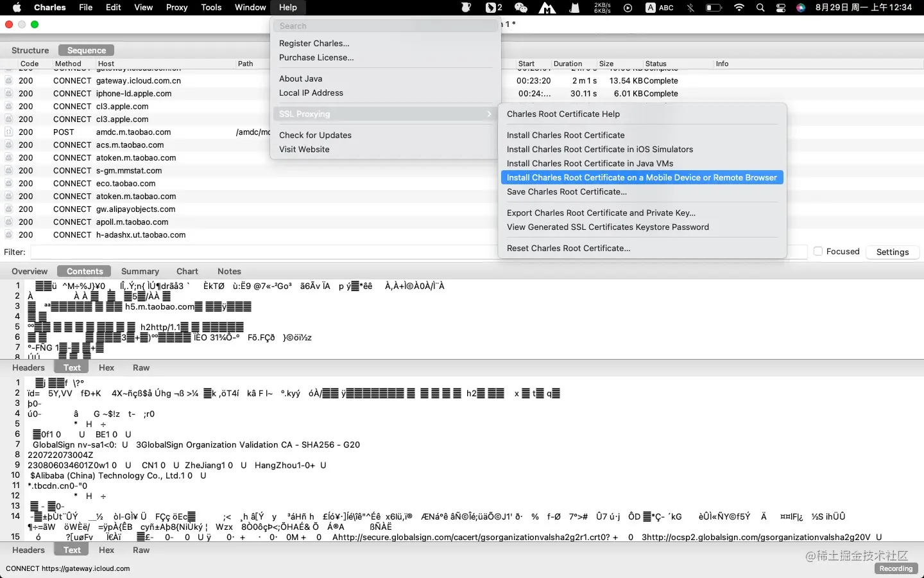Click the bird icon with badge 2
This screenshot has width=924, height=578.
point(493,8)
